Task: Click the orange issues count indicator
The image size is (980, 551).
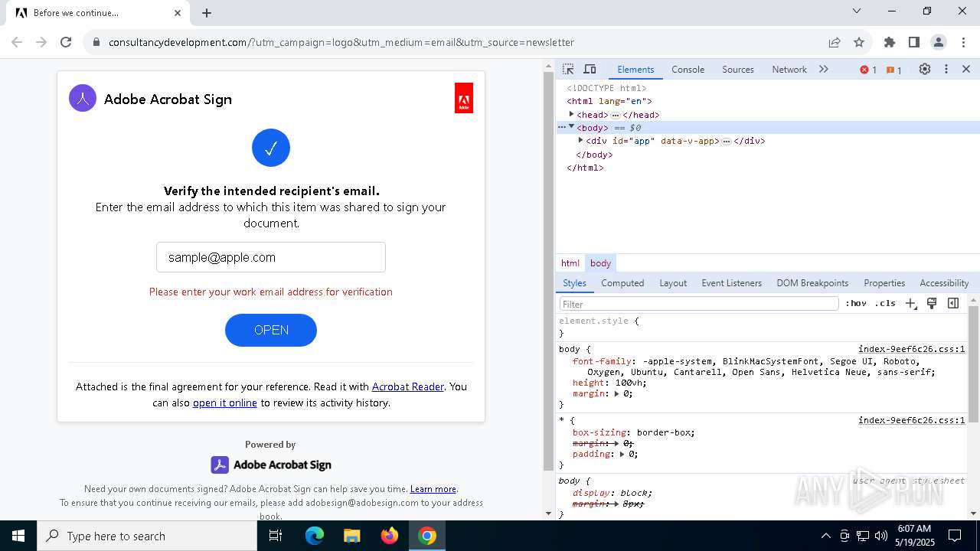Action: coord(893,70)
